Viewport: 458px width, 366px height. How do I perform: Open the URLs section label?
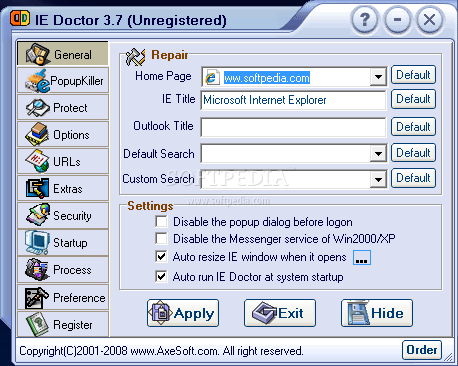pyautogui.click(x=67, y=162)
